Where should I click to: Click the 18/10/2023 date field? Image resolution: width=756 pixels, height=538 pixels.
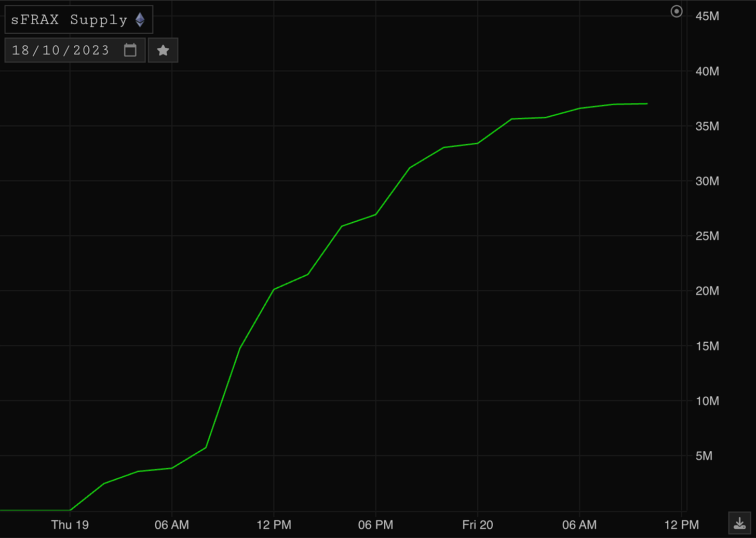point(75,50)
